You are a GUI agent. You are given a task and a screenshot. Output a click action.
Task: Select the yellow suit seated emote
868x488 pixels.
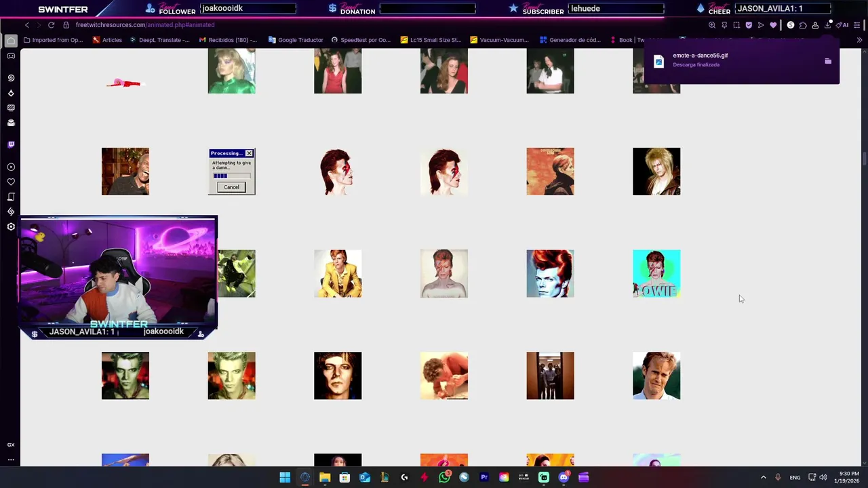pyautogui.click(x=338, y=274)
